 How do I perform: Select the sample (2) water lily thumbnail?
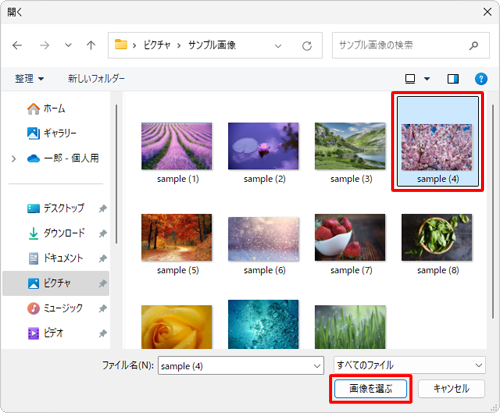[263, 146]
